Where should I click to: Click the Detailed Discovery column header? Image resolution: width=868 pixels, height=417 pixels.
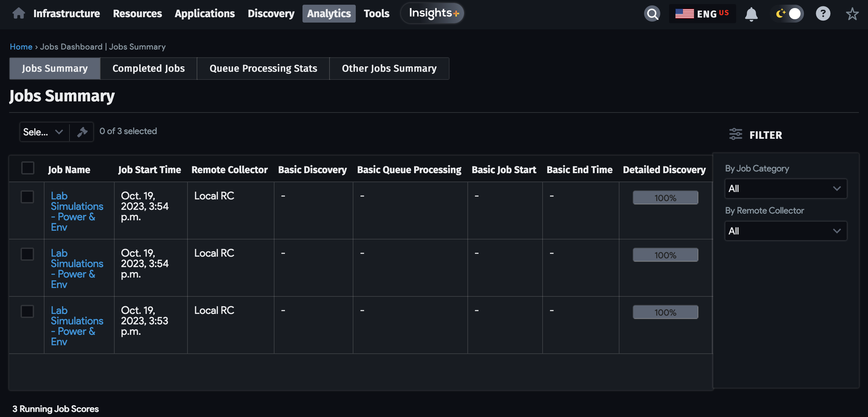[664, 170]
